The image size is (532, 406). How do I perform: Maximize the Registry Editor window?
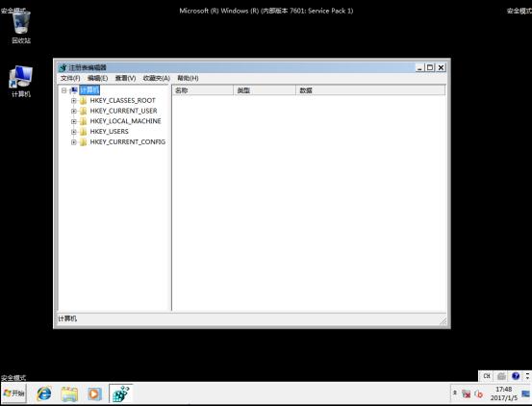click(430, 68)
